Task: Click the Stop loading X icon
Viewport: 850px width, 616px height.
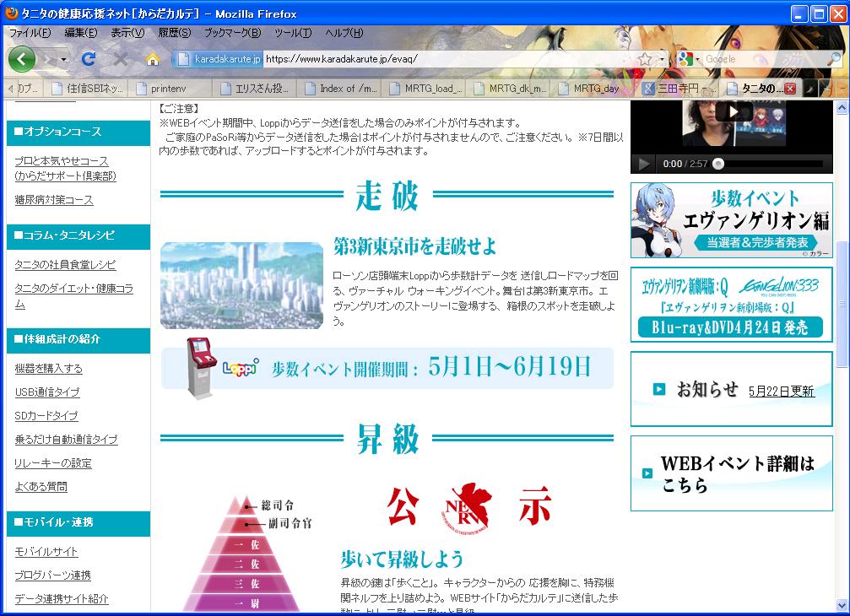Action: (121, 58)
